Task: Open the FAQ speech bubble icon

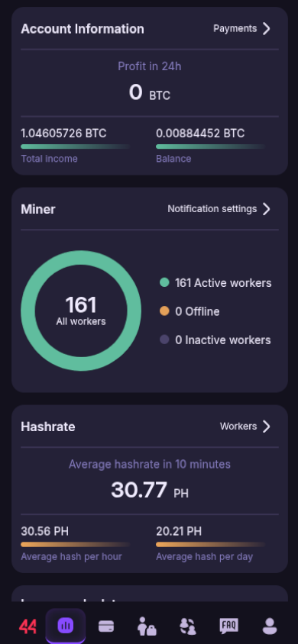Action: (228, 626)
